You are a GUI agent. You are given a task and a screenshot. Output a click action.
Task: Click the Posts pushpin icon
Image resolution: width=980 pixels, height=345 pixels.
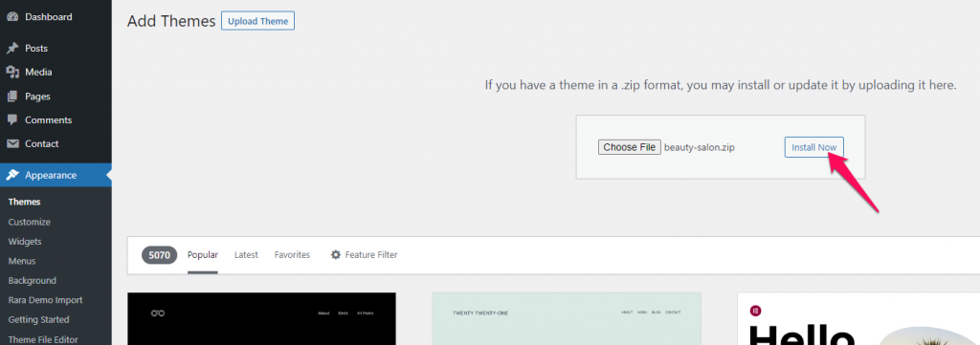click(12, 48)
